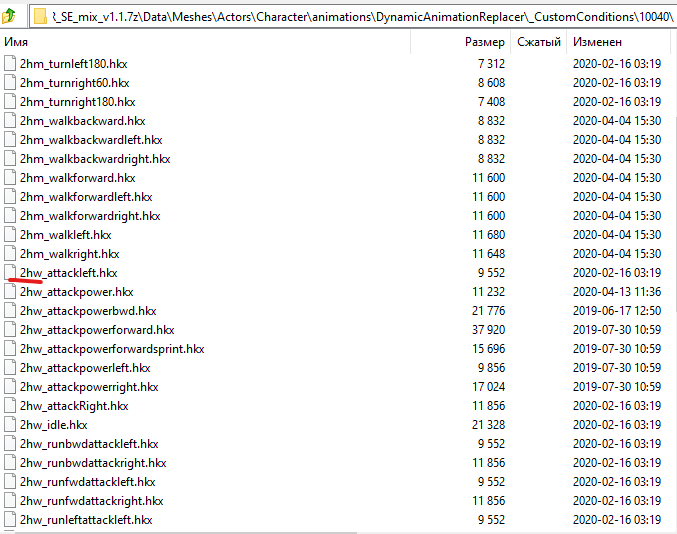
Task: Click size value 11 680
Action: coord(488,235)
